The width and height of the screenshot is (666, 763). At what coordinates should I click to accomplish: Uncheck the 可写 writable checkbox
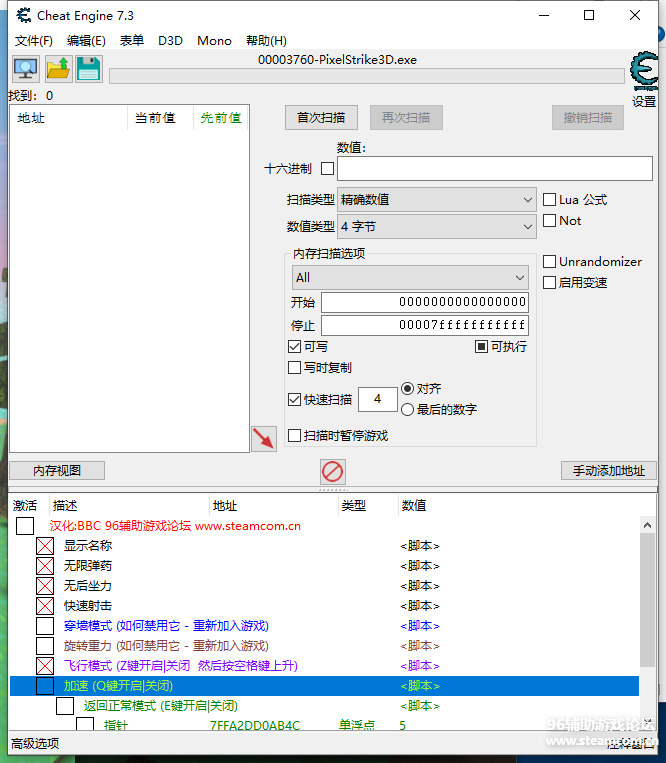[294, 346]
